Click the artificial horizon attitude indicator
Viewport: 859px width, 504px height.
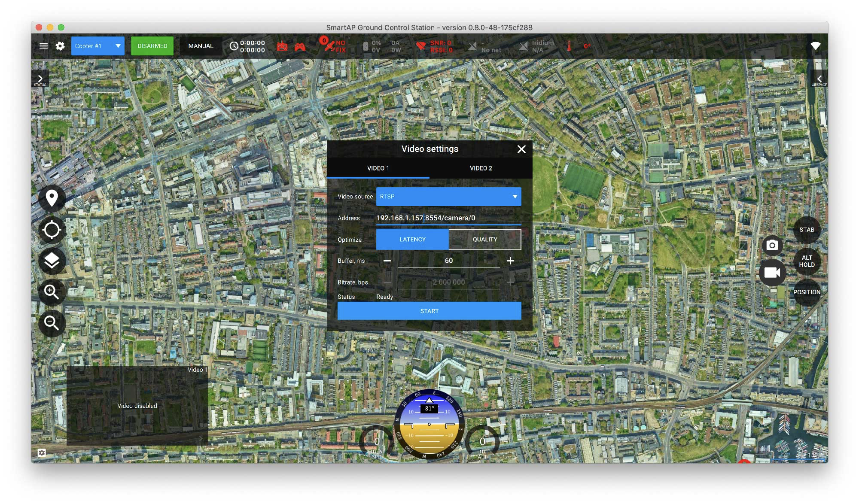tap(429, 424)
